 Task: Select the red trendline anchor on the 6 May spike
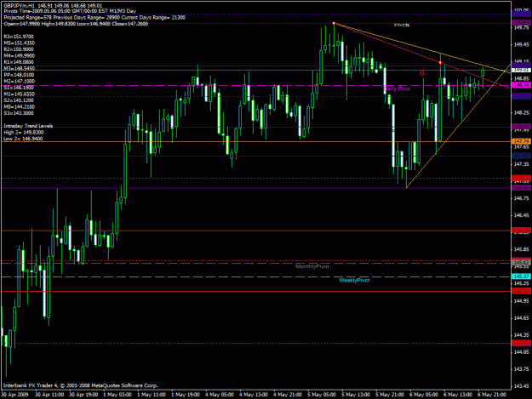[x=440, y=63]
